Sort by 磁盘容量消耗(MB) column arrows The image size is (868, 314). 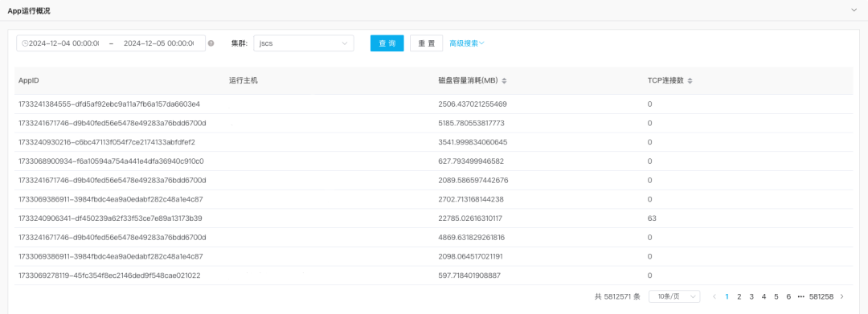click(504, 81)
